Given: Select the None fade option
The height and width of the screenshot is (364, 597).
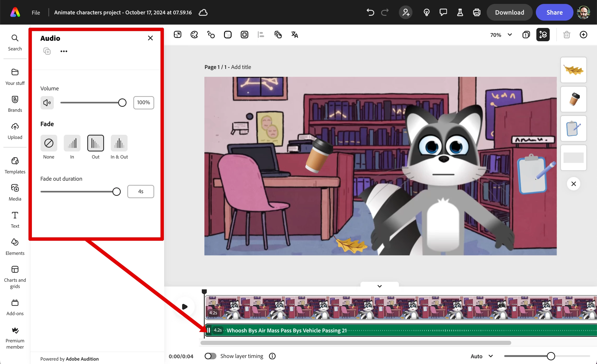Looking at the screenshot, I should [49, 143].
